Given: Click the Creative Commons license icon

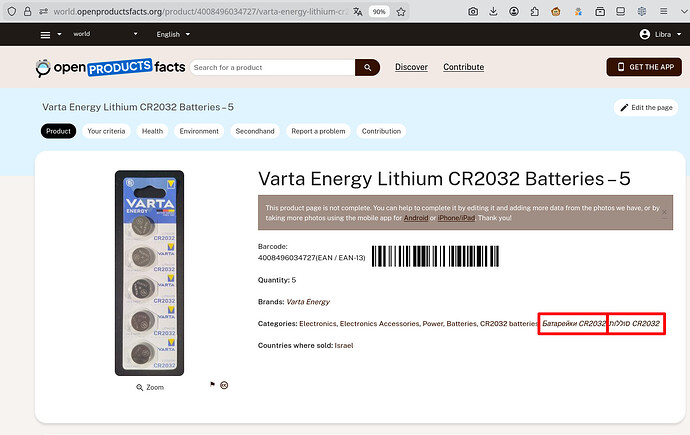Looking at the screenshot, I should pyautogui.click(x=224, y=385).
